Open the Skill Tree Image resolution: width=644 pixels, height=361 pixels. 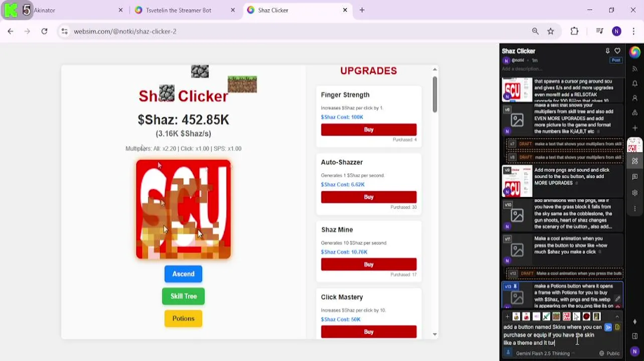click(x=184, y=296)
